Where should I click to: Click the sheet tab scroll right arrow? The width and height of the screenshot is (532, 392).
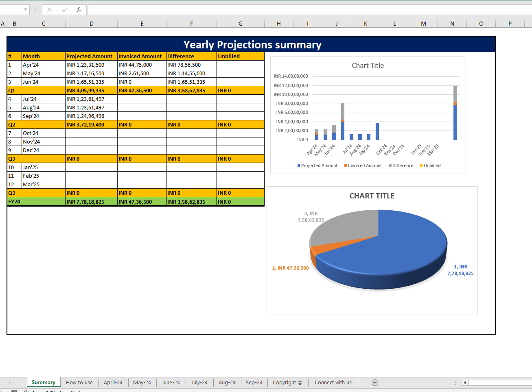click(x=9, y=383)
